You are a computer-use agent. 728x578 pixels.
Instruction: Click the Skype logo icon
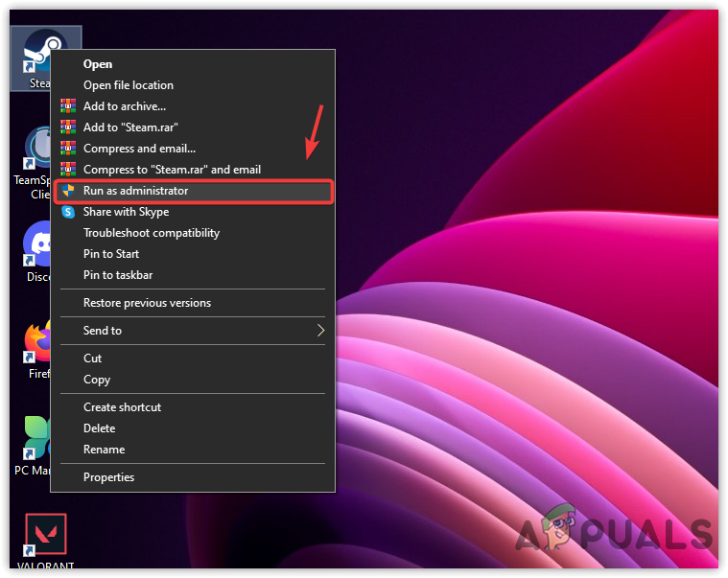68,212
